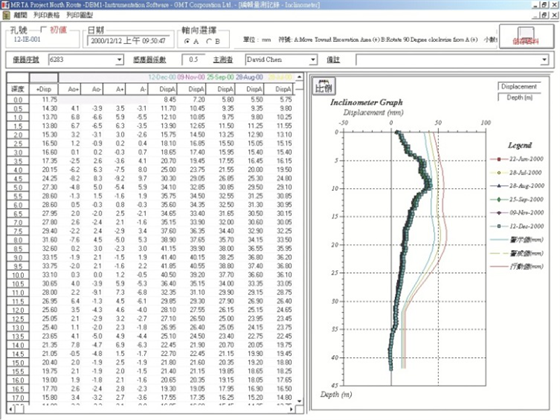Click the A+ column header

(x=115, y=89)
